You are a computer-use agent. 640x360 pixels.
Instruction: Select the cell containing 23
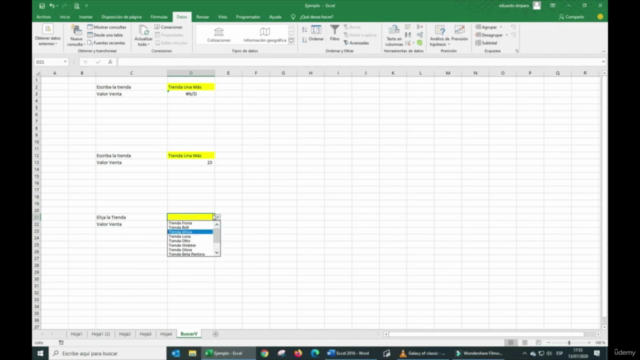click(x=191, y=162)
